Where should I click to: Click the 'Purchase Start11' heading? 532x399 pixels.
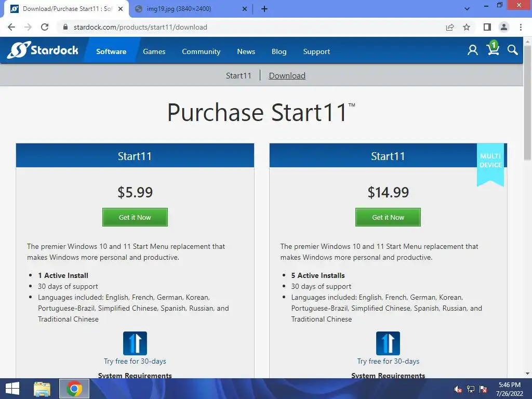[x=261, y=113]
